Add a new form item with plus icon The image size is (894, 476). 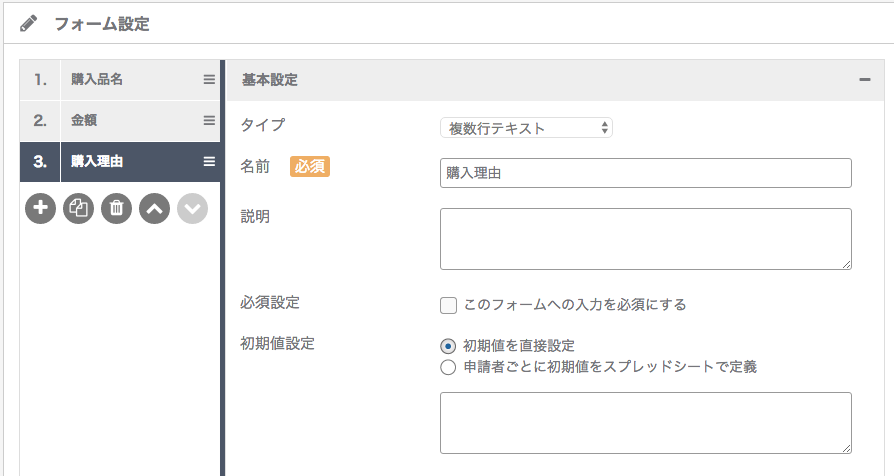[x=40, y=208]
